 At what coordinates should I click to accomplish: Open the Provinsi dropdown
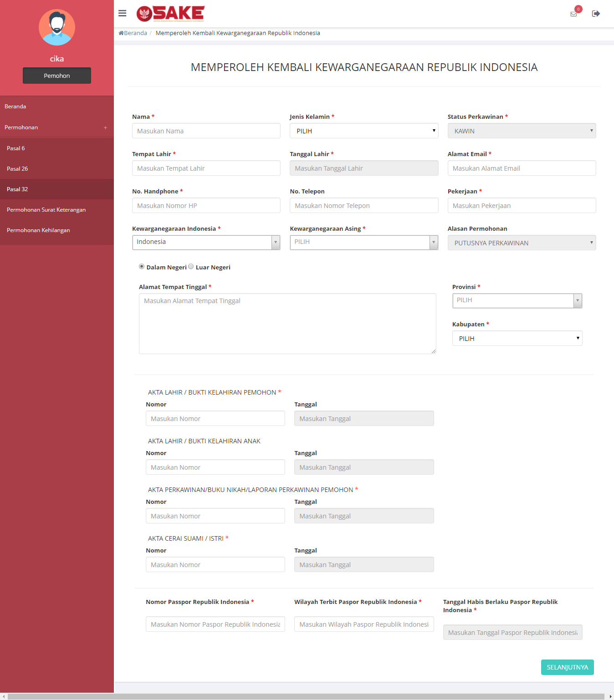pos(517,300)
